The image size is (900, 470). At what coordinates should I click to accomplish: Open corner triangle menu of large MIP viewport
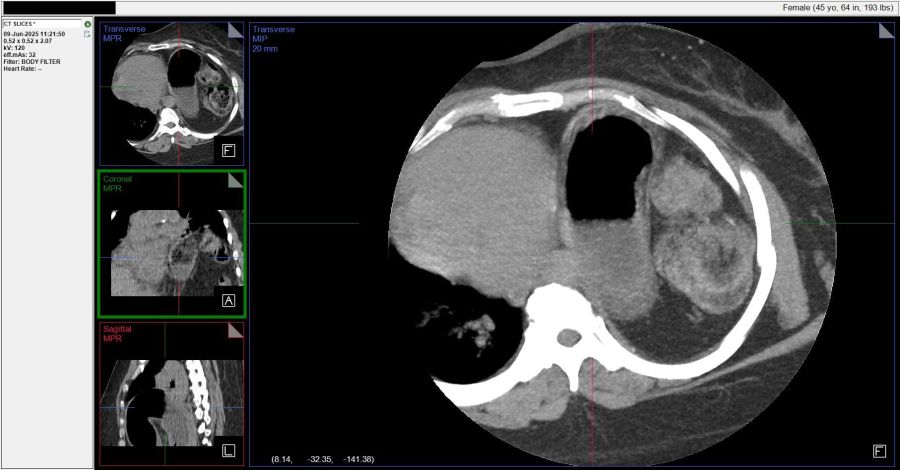[886, 31]
